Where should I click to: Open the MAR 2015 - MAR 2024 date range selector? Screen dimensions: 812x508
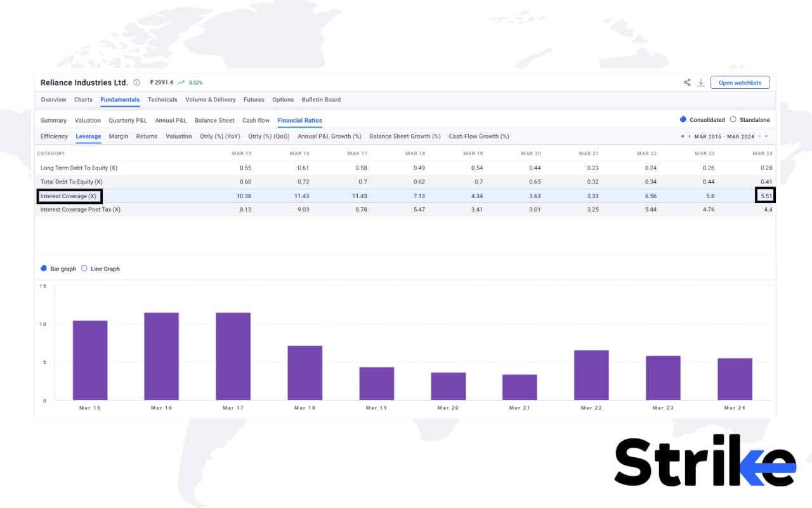(725, 136)
